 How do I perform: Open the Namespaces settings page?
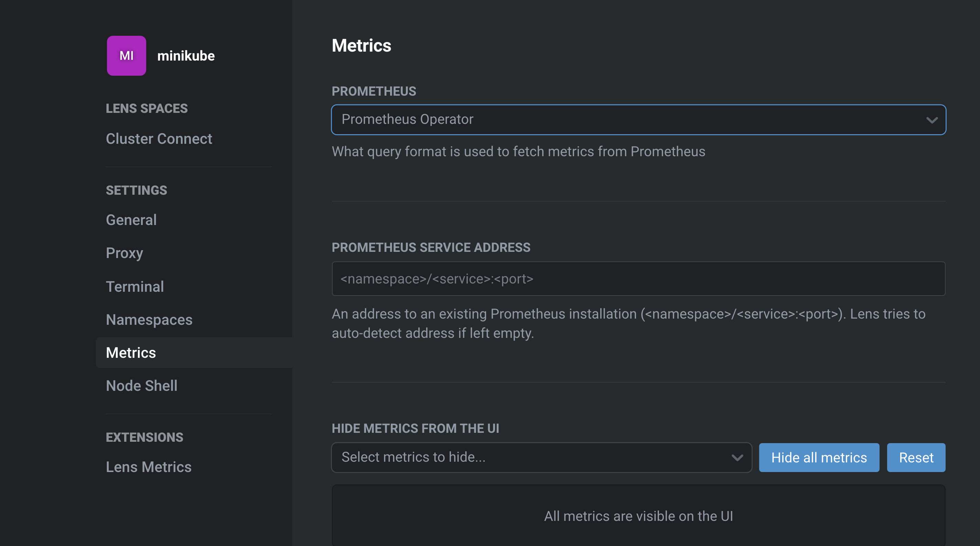pos(149,320)
